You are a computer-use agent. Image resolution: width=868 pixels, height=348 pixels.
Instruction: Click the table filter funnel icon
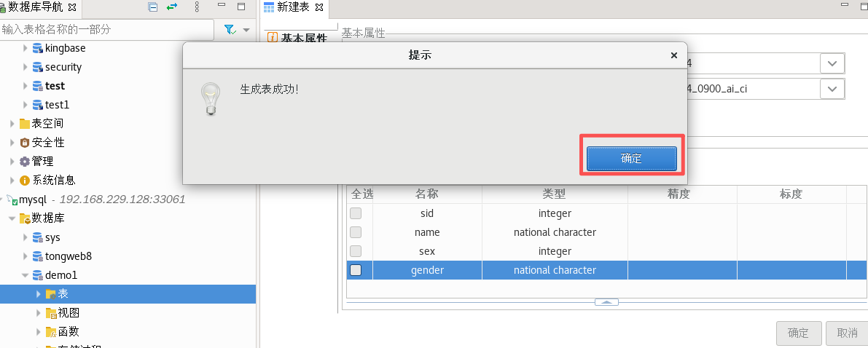(229, 30)
